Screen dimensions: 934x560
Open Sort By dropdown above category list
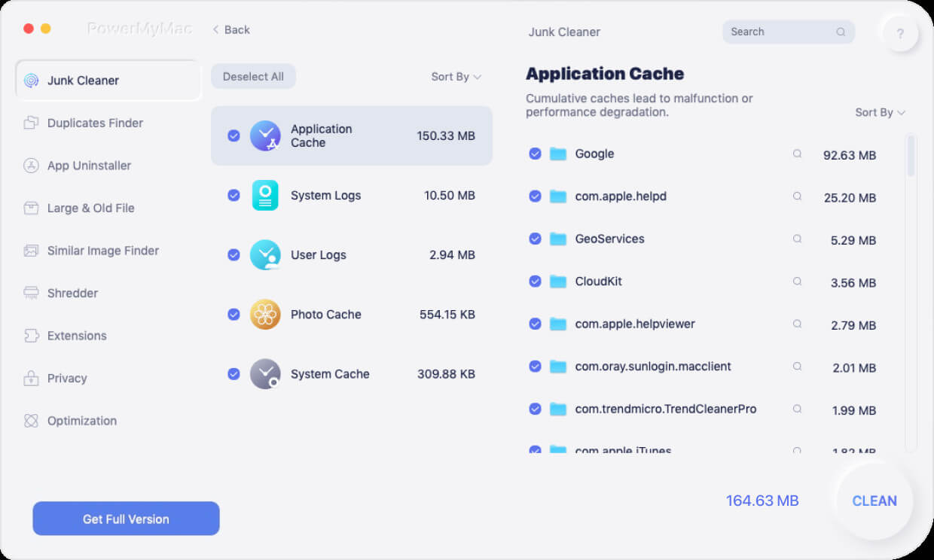click(456, 77)
